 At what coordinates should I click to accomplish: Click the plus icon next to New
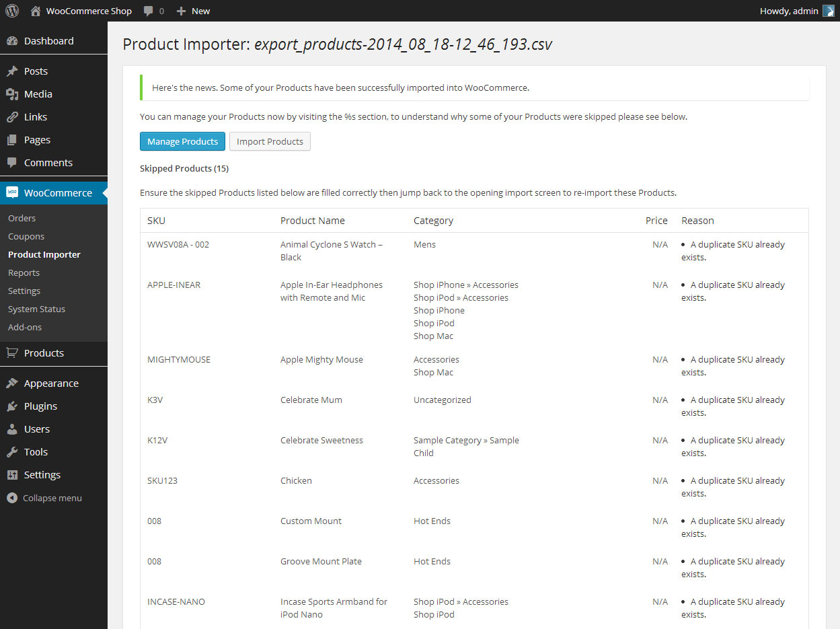coord(181,11)
